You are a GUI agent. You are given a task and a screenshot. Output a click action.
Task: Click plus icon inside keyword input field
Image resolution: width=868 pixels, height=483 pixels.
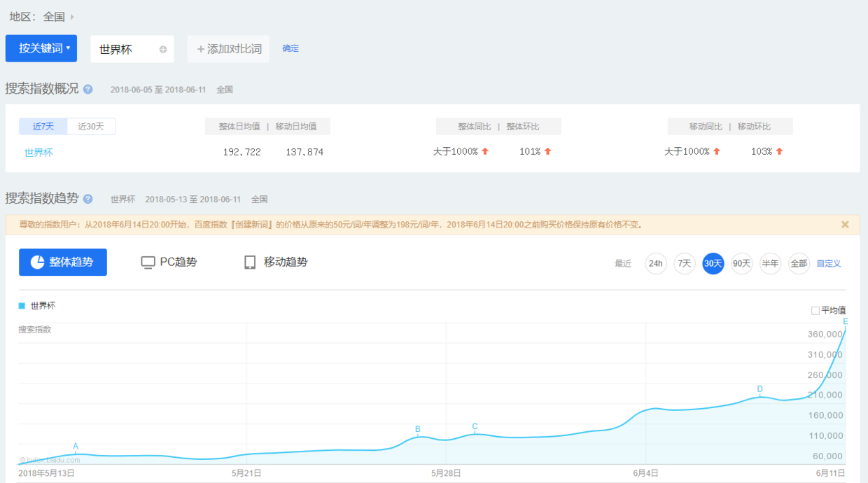tap(162, 48)
